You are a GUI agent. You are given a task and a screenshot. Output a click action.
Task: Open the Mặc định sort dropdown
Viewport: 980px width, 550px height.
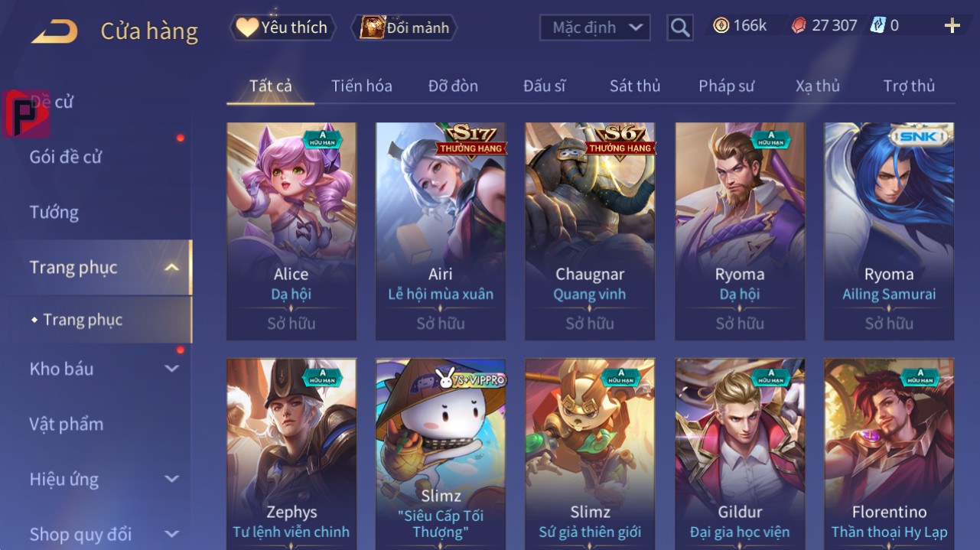point(595,28)
